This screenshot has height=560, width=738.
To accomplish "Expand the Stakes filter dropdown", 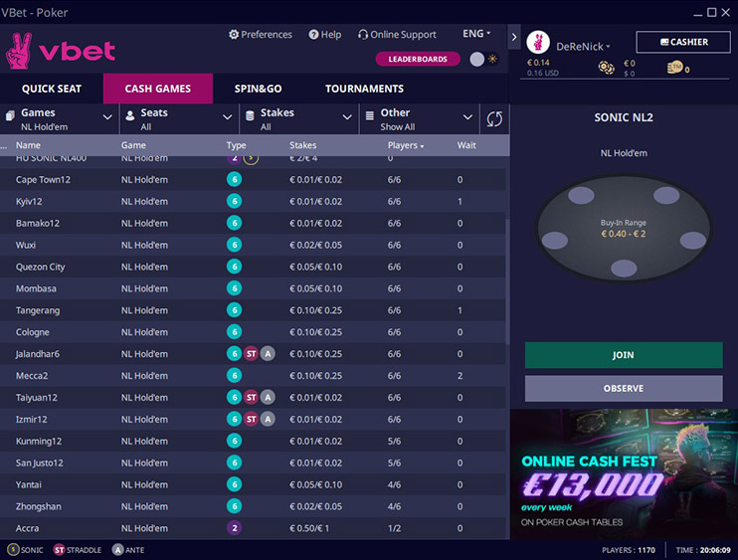I will click(x=347, y=117).
